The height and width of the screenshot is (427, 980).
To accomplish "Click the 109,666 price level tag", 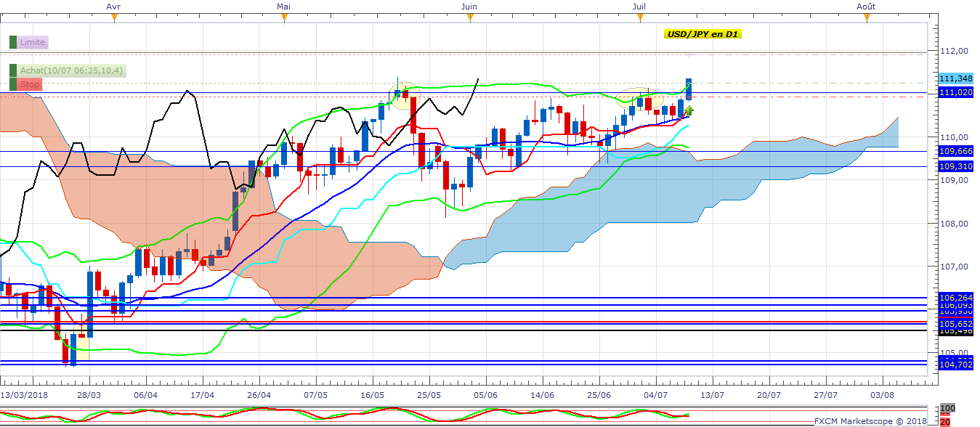I will tap(956, 151).
